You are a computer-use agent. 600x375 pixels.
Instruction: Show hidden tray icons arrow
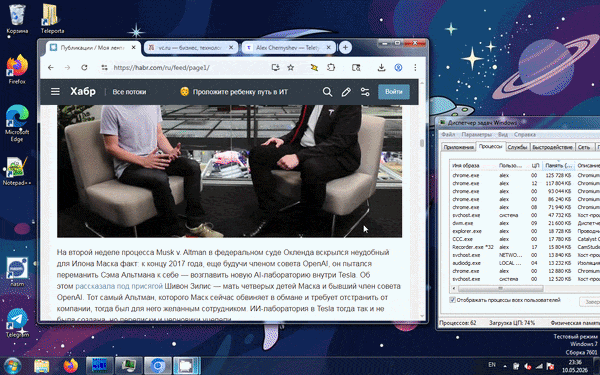pos(505,366)
